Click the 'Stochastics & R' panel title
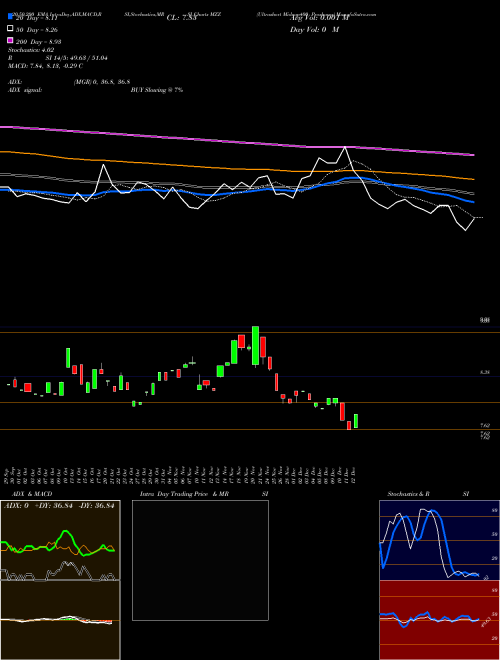The height and width of the screenshot is (660, 500). pyautogui.click(x=409, y=494)
